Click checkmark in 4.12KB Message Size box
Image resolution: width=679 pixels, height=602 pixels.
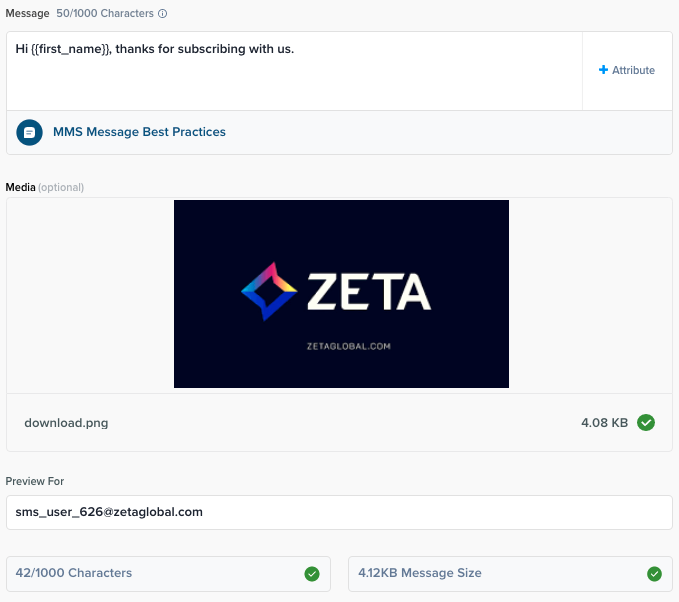pyautogui.click(x=654, y=574)
